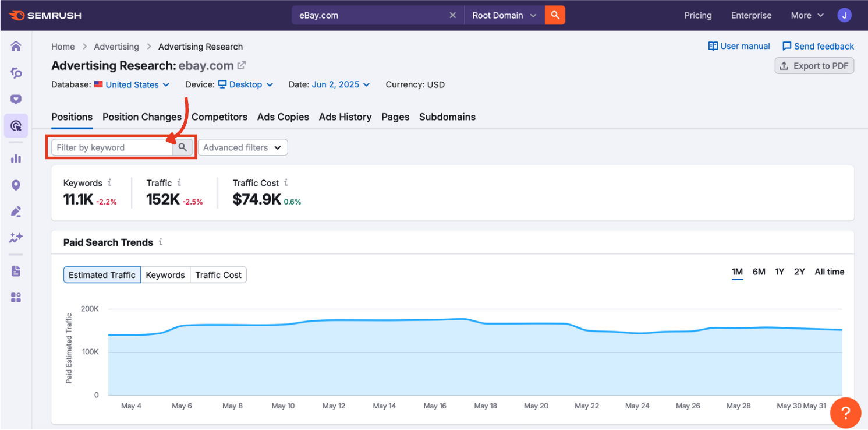Toggle the Keywords view in Paid Search Trends
Screen dimensions: 868x430
(165, 274)
